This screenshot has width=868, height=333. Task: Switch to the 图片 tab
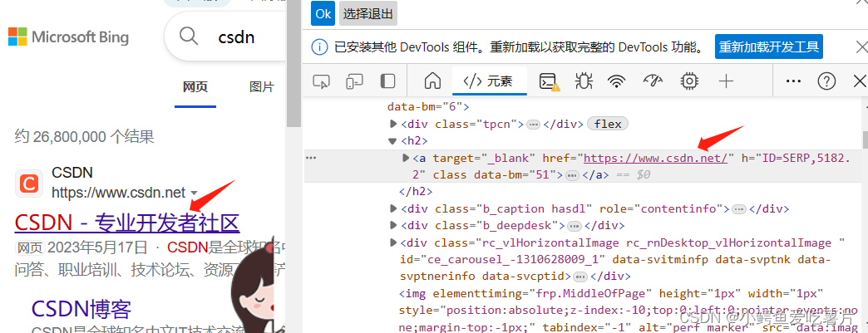(x=261, y=87)
